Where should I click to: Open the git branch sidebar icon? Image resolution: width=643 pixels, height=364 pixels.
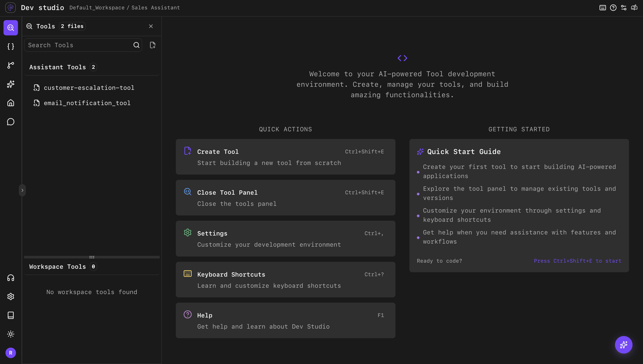tap(10, 65)
